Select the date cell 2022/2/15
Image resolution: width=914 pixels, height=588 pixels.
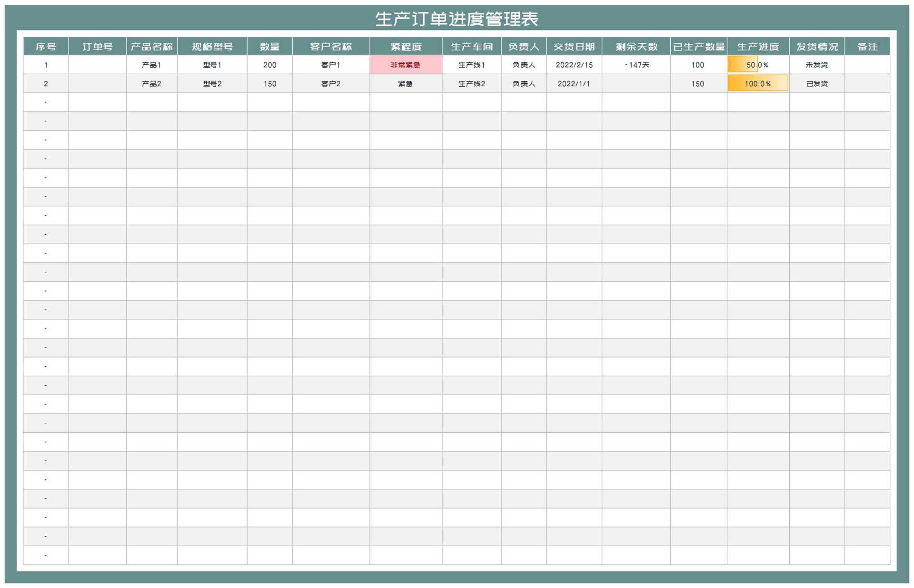pyautogui.click(x=574, y=65)
